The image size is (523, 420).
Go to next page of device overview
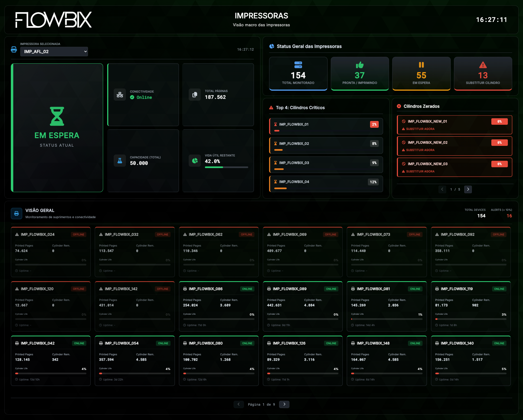coord(284,405)
